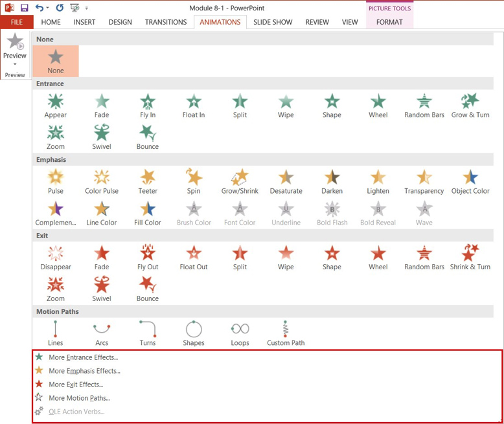
Task: Pick the Loops motion path
Action: coord(240,333)
